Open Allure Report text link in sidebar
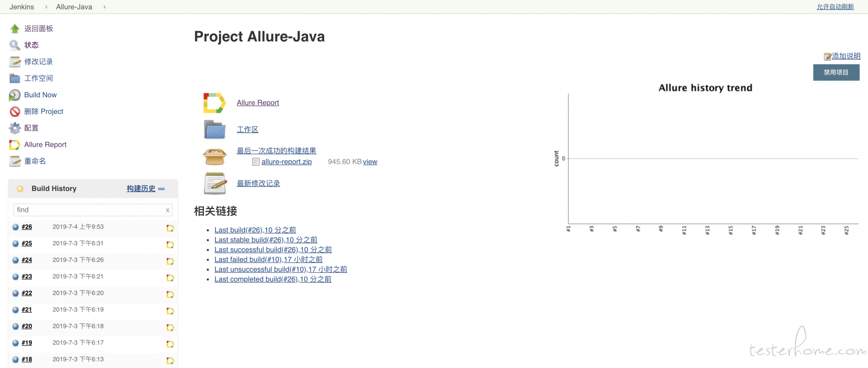The image size is (868, 368). (x=46, y=145)
